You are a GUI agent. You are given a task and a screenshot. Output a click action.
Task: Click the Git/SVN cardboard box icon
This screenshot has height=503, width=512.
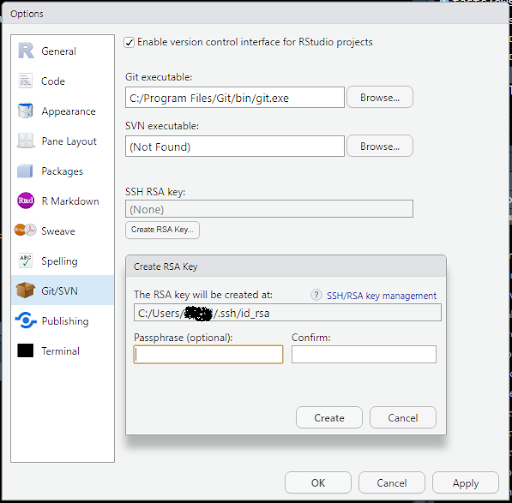(x=25, y=290)
